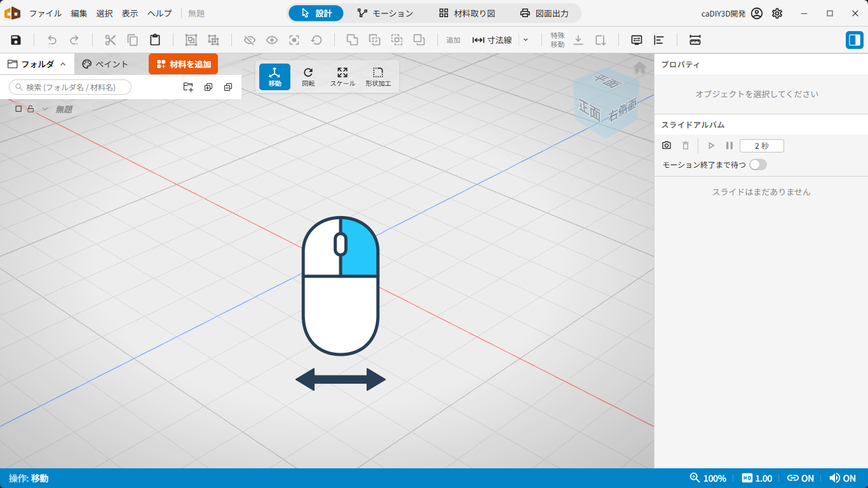Viewport: 868px width, 488px height.
Task: Toggle the lock icon in the 無題 row
Action: pyautogui.click(x=31, y=109)
